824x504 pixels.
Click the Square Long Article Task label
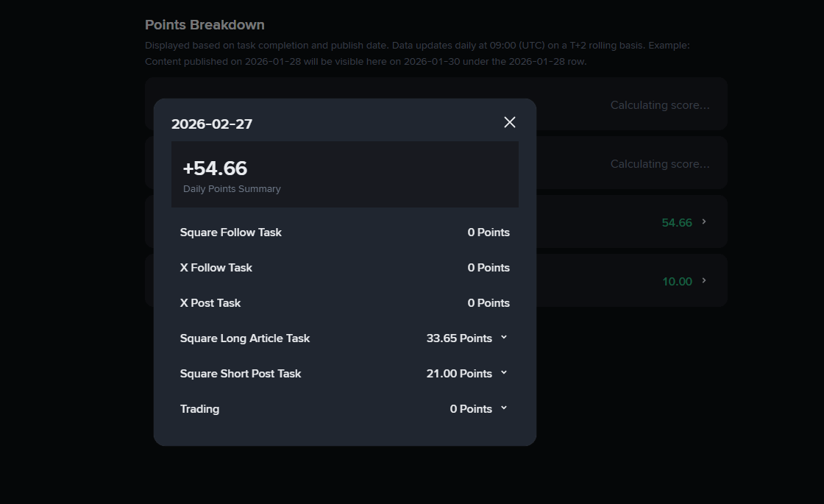244,338
